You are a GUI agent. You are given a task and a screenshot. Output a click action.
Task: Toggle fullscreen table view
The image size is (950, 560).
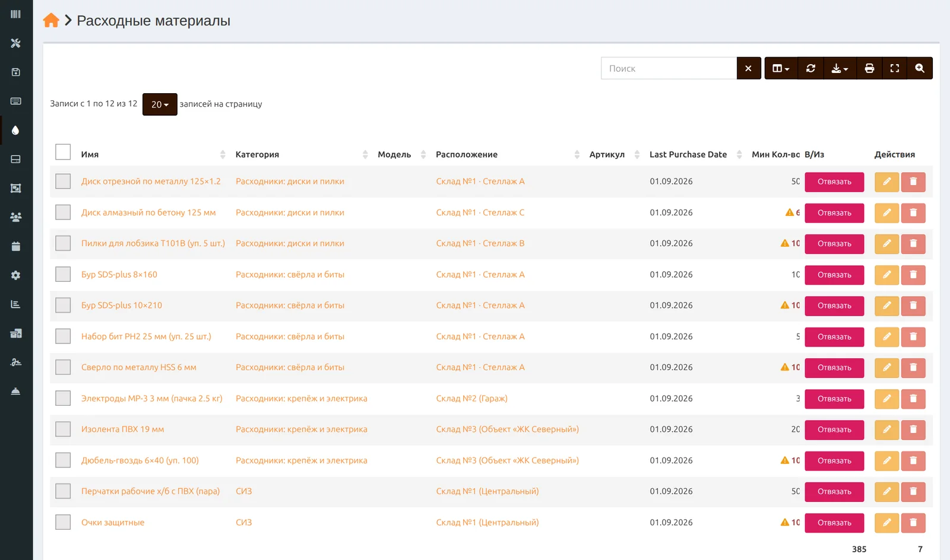pos(895,68)
